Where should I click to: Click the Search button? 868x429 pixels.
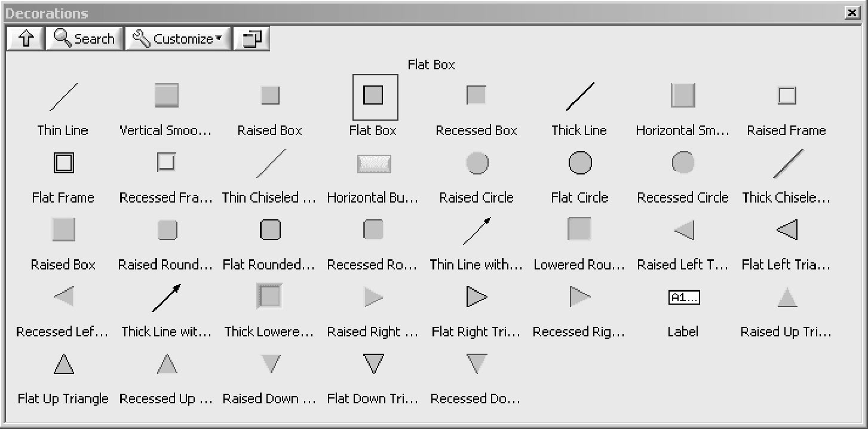point(84,39)
